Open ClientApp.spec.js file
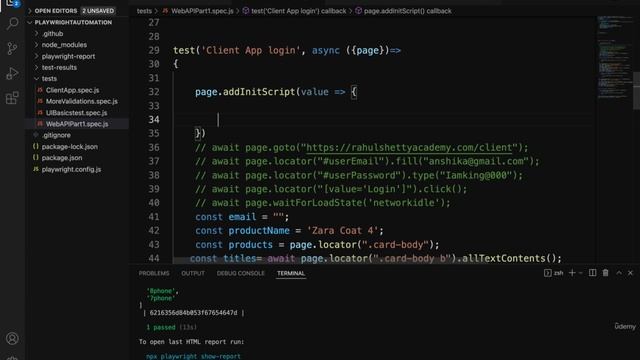The height and width of the screenshot is (360, 640). click(72, 90)
